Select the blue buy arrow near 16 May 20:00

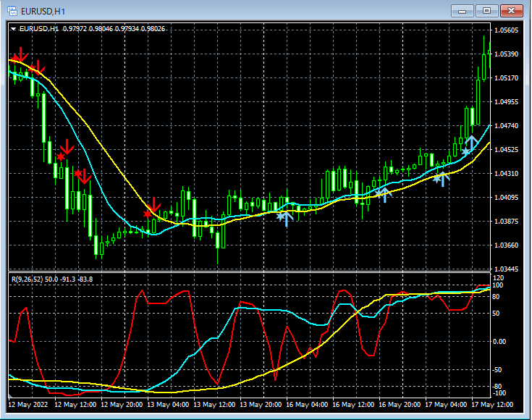click(385, 195)
